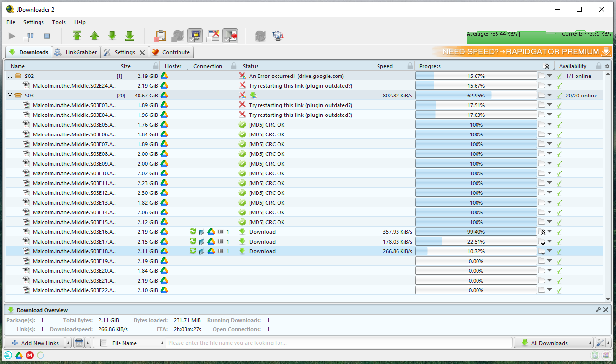
Task: Open the download folder icon for S03E19
Action: tap(542, 261)
